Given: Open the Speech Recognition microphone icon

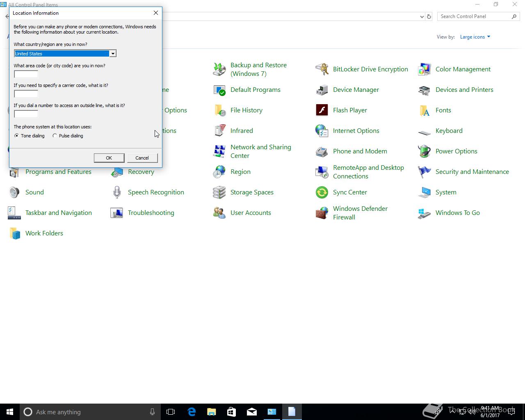Looking at the screenshot, I should coord(117,192).
